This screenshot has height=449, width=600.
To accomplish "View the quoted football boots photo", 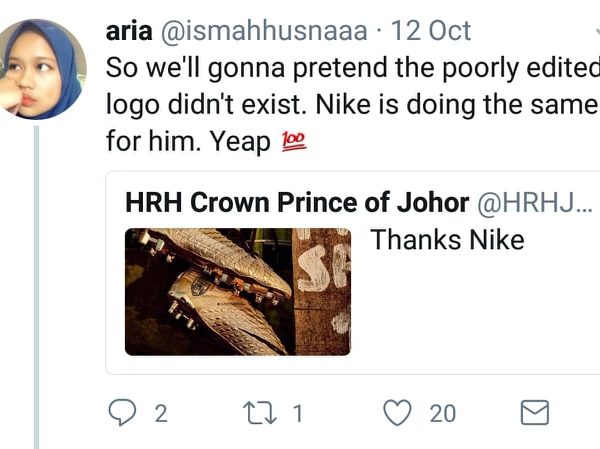I will (238, 291).
